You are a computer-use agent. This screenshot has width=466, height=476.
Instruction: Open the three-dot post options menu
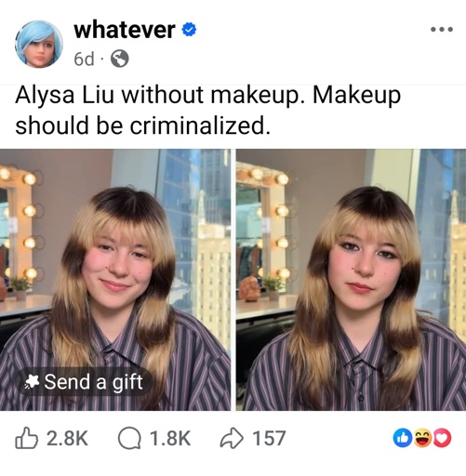click(x=442, y=30)
